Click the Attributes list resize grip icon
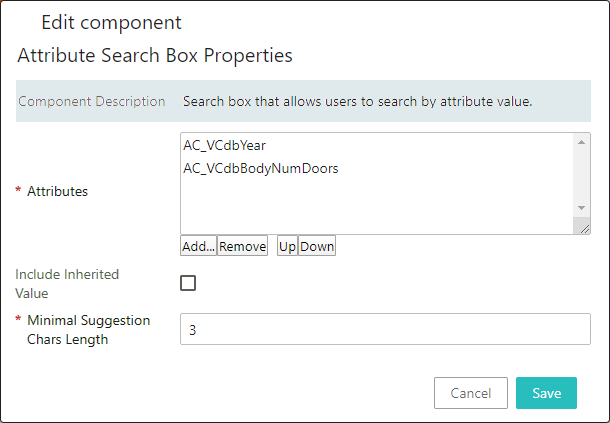This screenshot has height=423, width=610. coord(584,229)
